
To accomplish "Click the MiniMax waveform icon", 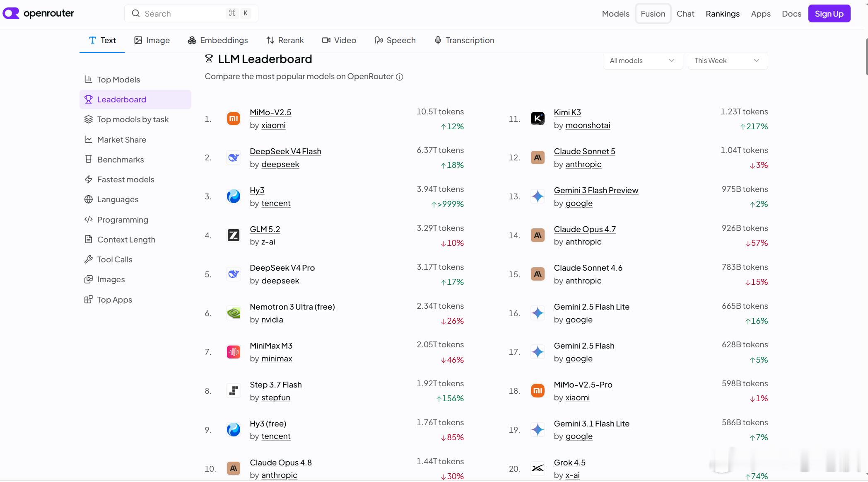I will 234,352.
